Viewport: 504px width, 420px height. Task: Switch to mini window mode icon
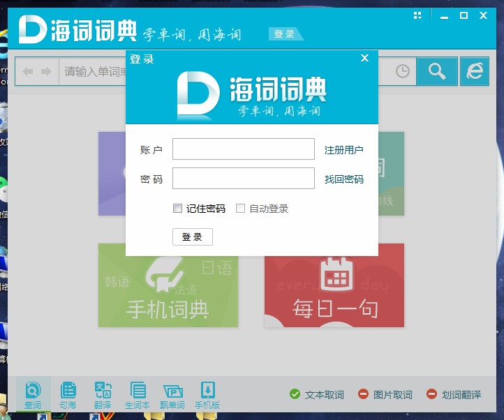pos(417,15)
